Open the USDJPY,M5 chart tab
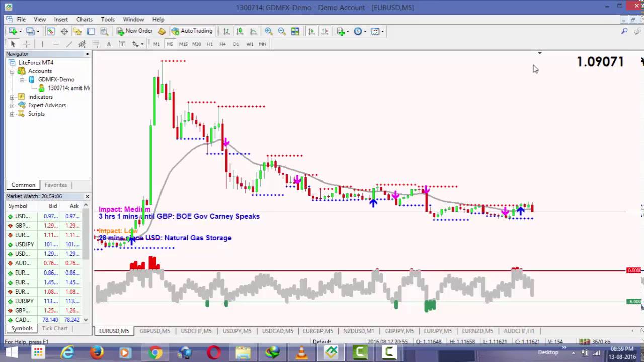644x362 pixels. [x=236, y=331]
